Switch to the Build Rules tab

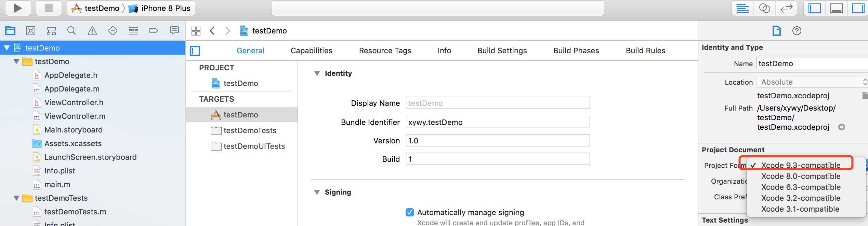tap(646, 51)
